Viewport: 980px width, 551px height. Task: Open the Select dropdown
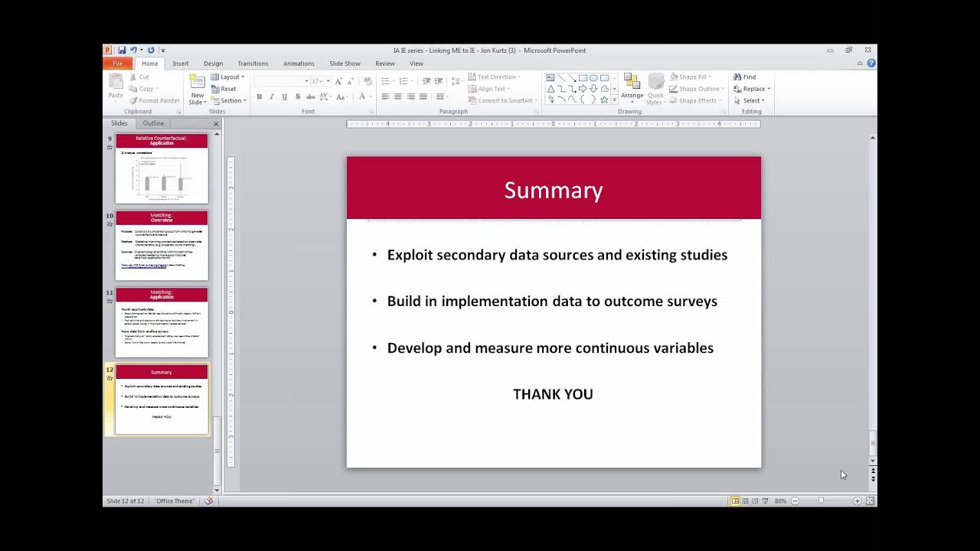[x=749, y=101]
